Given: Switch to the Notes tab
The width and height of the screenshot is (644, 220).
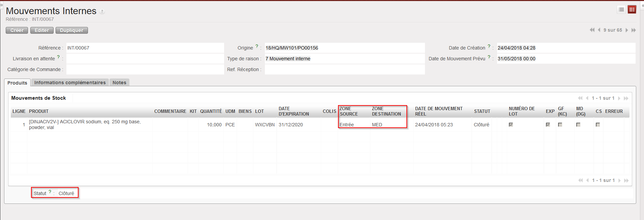Looking at the screenshot, I should pyautogui.click(x=119, y=83).
